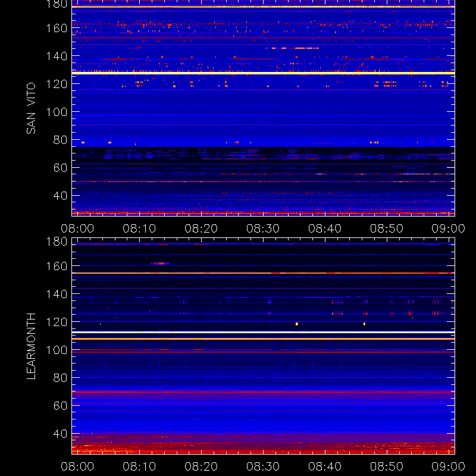Select the 60 tick label on San Vito axis
Image resolution: width=476 pixels, height=476 pixels.
(x=60, y=168)
